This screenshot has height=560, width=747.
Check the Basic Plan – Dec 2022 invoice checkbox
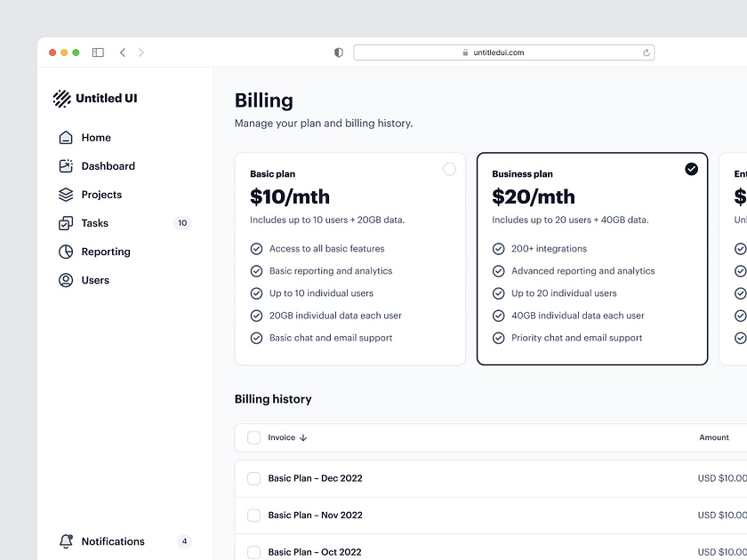tap(253, 478)
